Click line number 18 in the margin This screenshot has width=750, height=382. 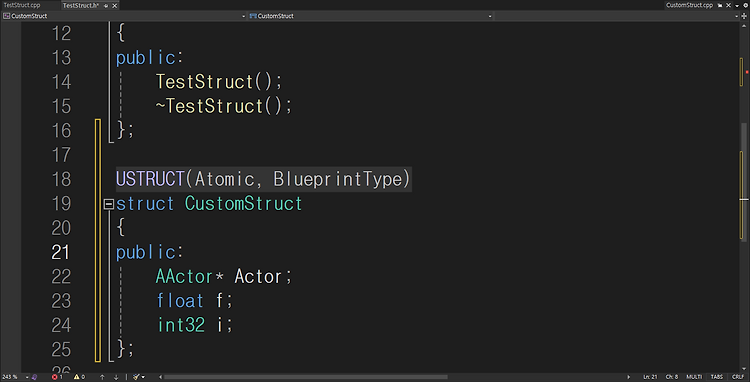coord(61,179)
